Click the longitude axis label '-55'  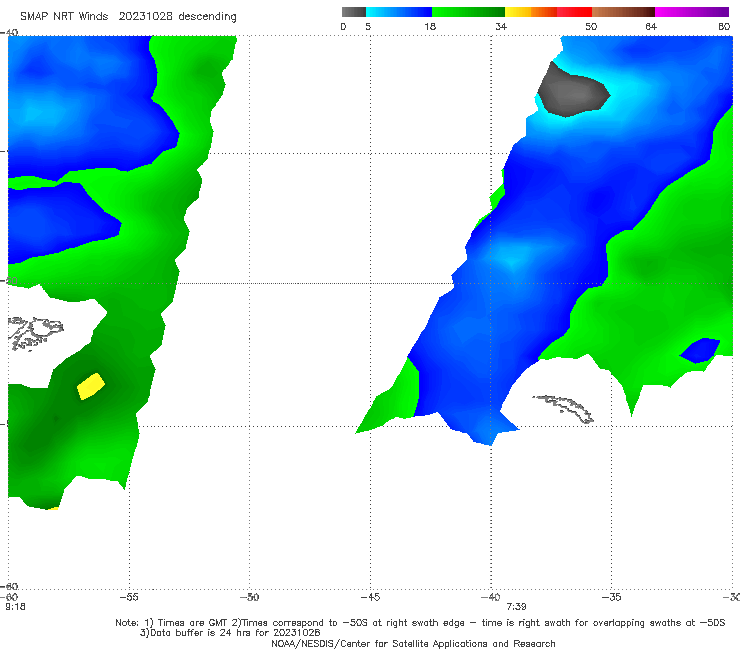pos(129,597)
